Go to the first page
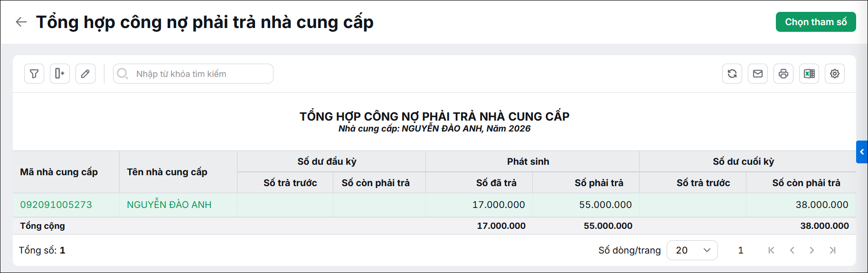 click(771, 250)
